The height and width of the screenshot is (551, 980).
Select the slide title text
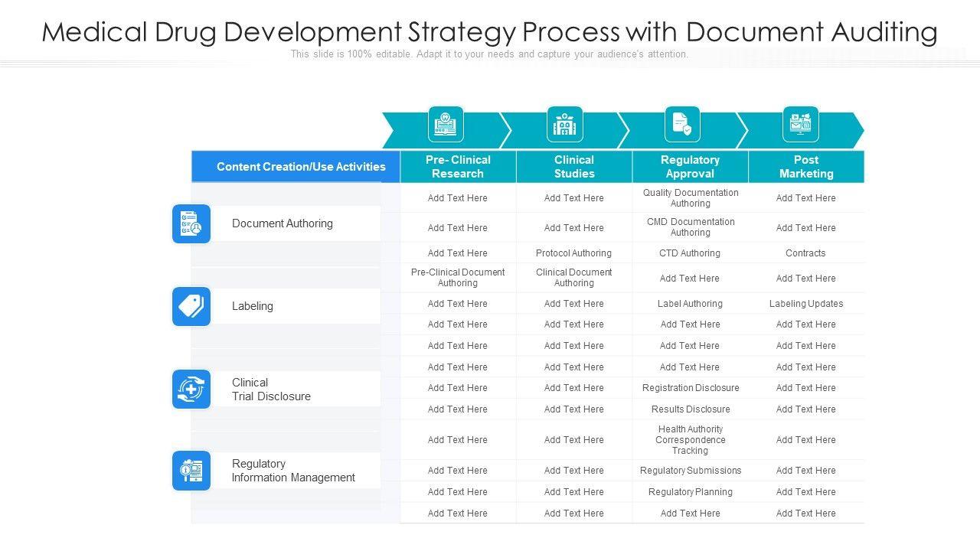point(490,32)
